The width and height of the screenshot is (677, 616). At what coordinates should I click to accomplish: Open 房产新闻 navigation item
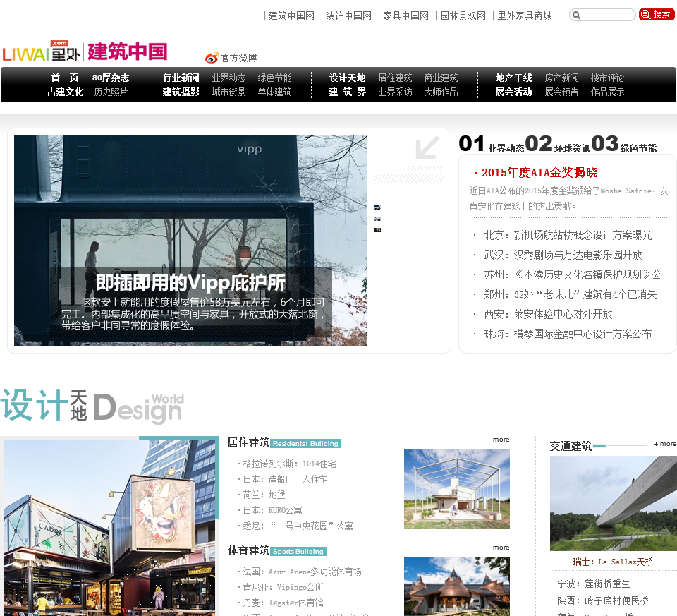[561, 78]
